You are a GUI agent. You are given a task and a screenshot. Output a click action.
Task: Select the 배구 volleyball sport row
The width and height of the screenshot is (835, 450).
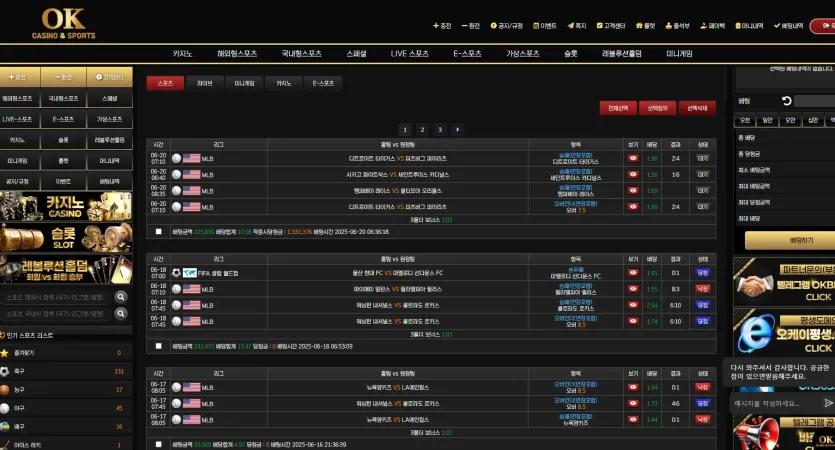point(66,427)
